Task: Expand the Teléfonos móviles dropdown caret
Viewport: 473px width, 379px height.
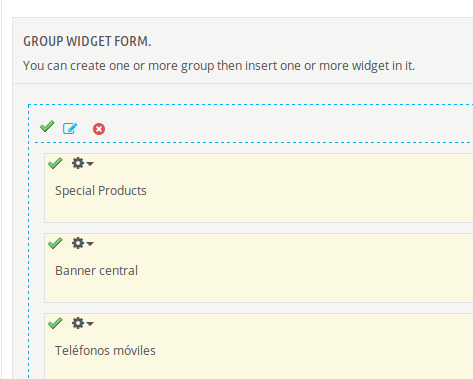Action: coord(90,324)
